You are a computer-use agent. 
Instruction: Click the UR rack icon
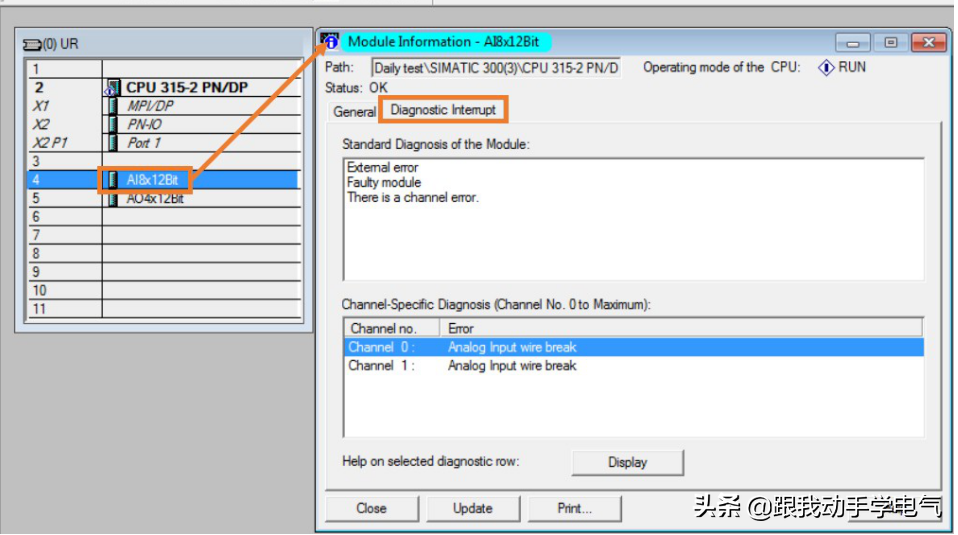click(31, 44)
